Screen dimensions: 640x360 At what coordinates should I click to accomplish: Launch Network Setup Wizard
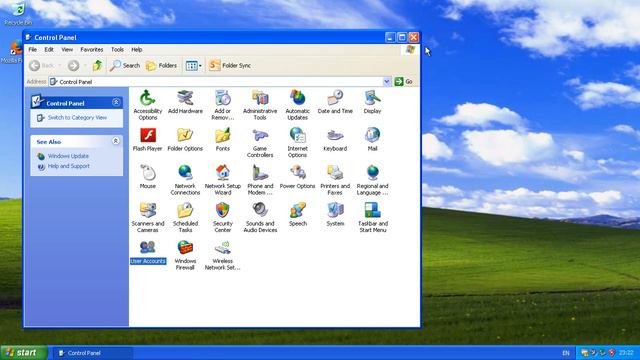point(222,180)
